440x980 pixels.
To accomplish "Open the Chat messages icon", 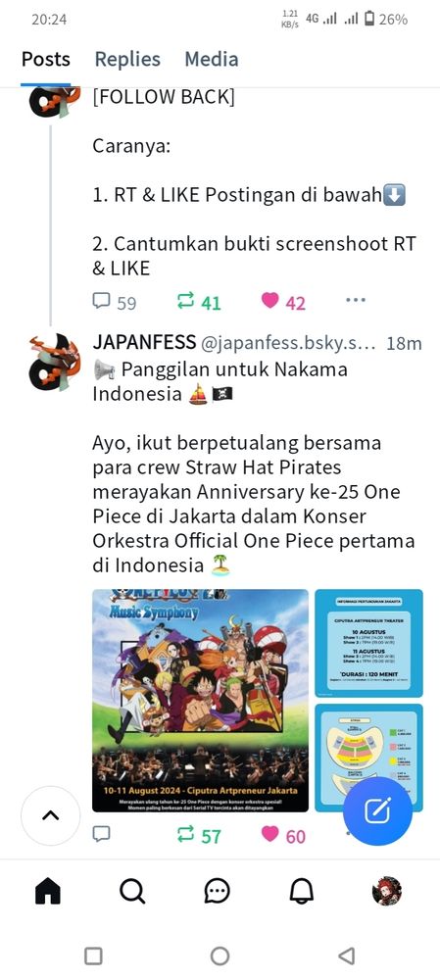I will [218, 891].
